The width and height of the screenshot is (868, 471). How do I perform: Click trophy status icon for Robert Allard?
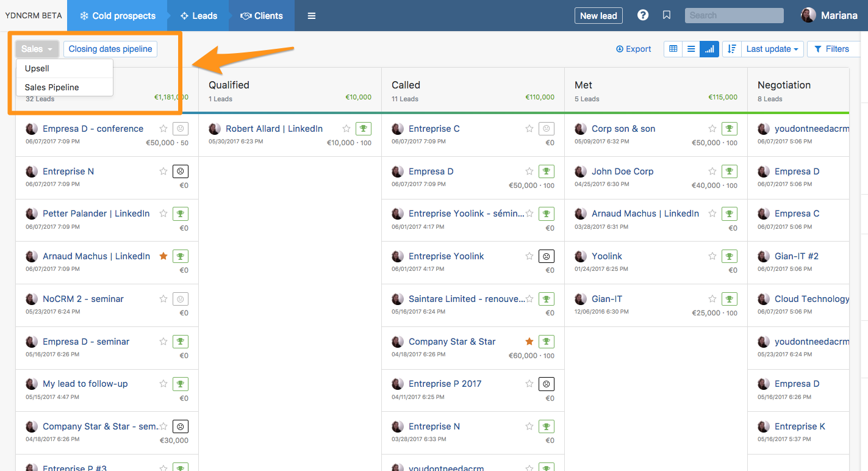363,129
